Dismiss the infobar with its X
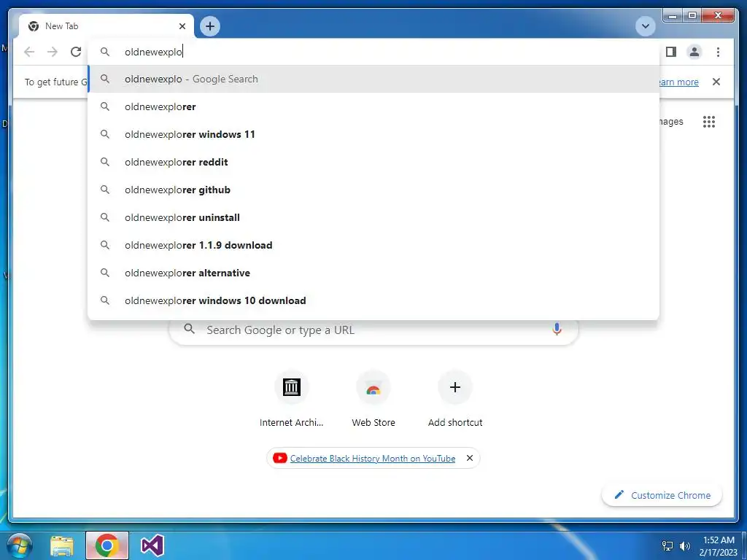This screenshot has height=560, width=747. (716, 82)
